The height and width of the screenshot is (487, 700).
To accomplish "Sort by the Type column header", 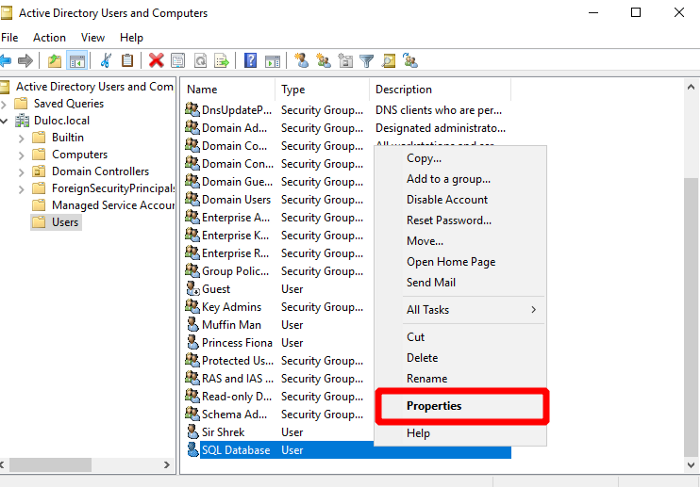I will point(322,89).
